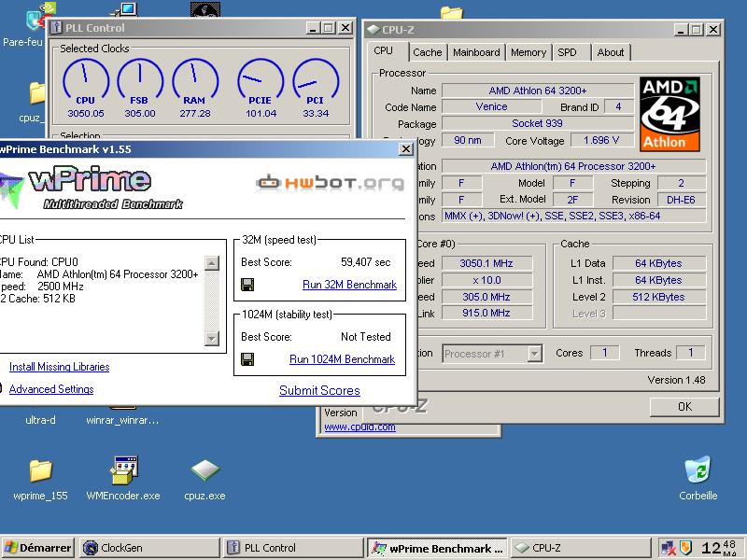Click the L1 Data 64 KBytes value
The width and height of the screenshot is (747, 560).
(659, 263)
